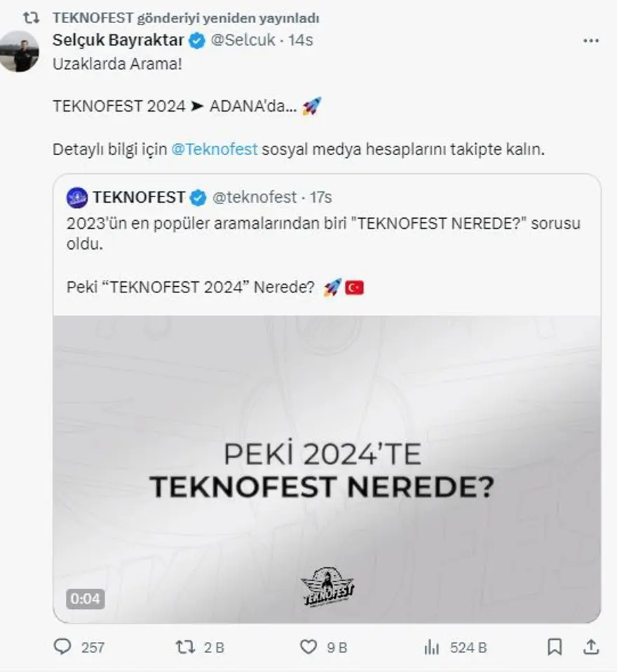The width and height of the screenshot is (617, 672).
Task: Click the share upload icon
Action: pos(591,647)
